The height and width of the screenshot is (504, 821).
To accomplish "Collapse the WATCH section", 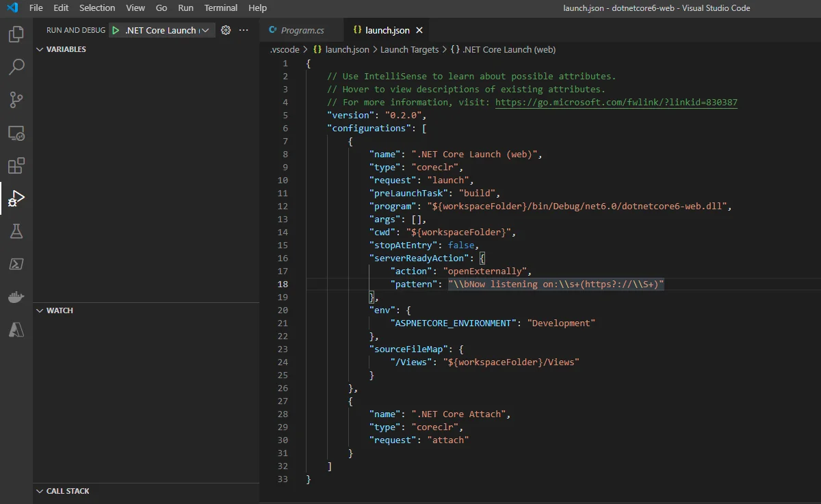I will [40, 310].
